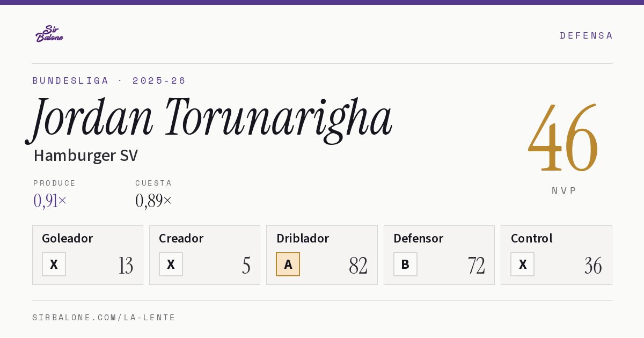Click the Sir Balone logo

click(x=49, y=34)
